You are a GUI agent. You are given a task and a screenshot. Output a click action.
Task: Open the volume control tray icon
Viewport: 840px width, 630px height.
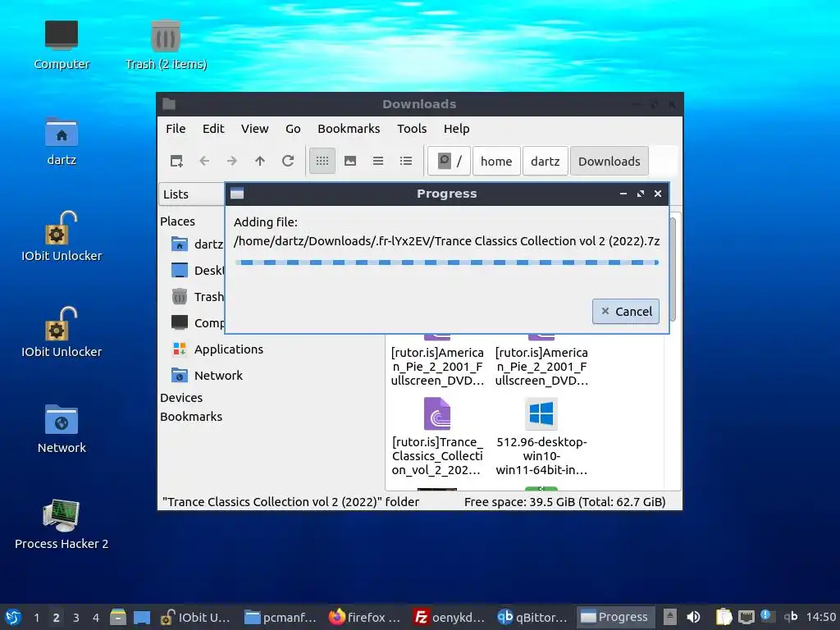coord(693,617)
